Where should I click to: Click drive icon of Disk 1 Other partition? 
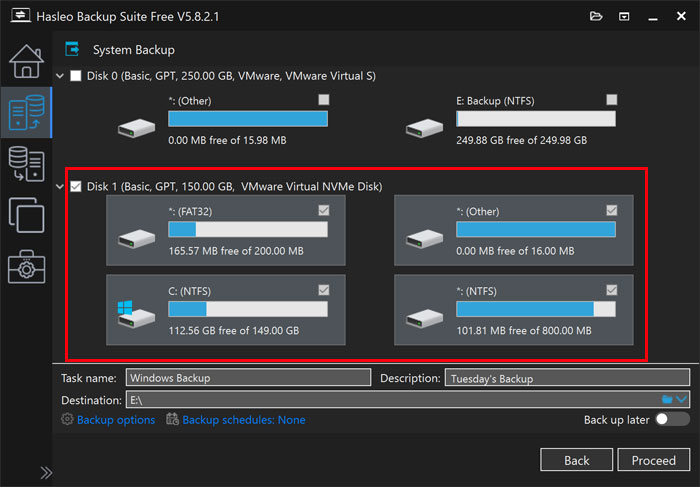(x=424, y=238)
